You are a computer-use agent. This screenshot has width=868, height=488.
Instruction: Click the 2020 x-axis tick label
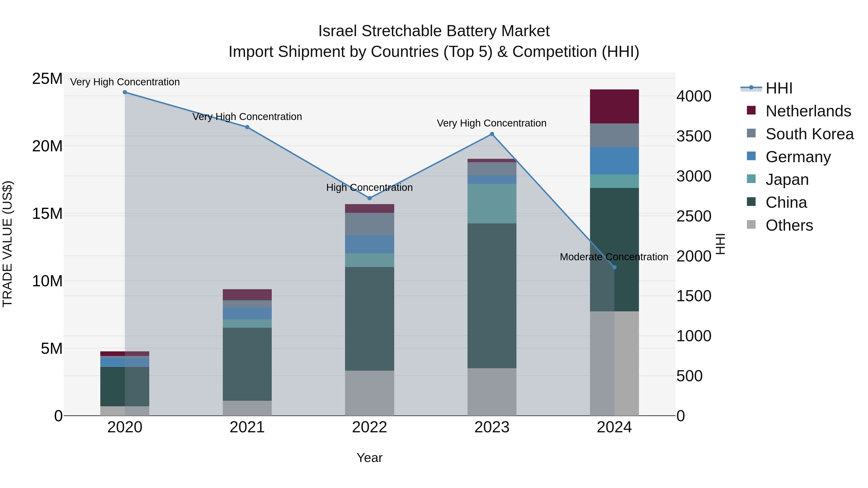(125, 427)
